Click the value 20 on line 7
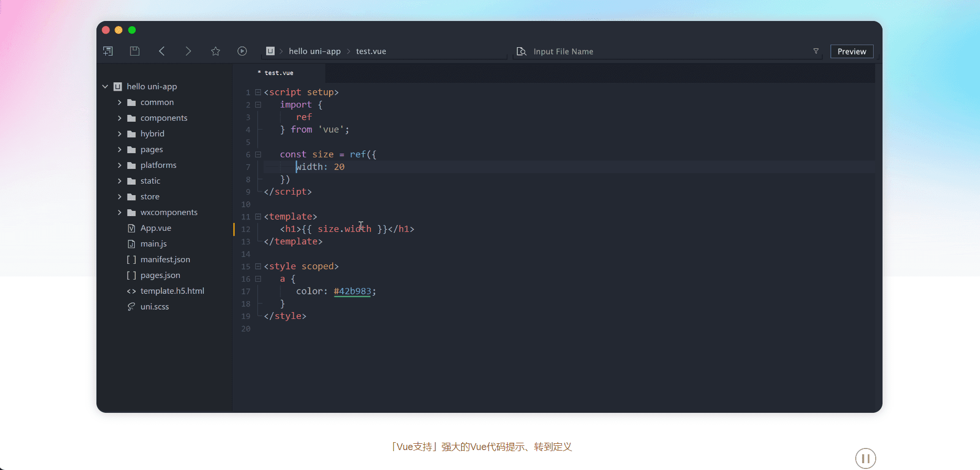The width and height of the screenshot is (980, 470). [339, 167]
